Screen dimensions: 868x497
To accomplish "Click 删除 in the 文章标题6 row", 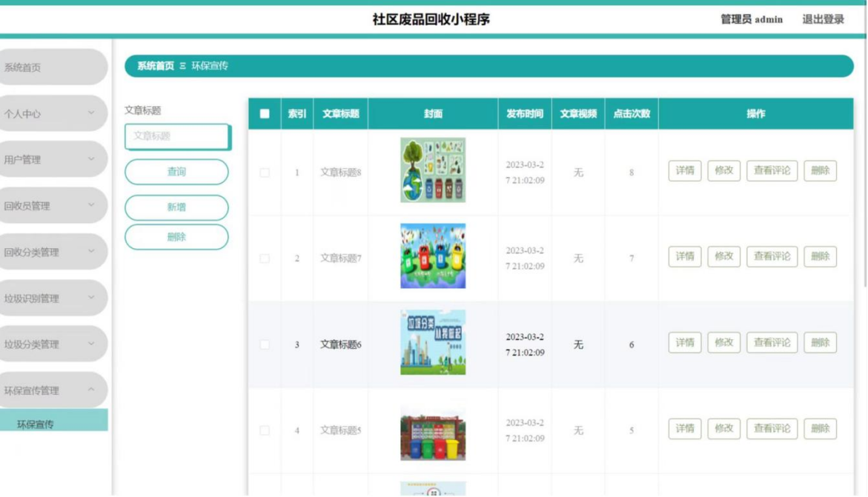I will [x=821, y=343].
